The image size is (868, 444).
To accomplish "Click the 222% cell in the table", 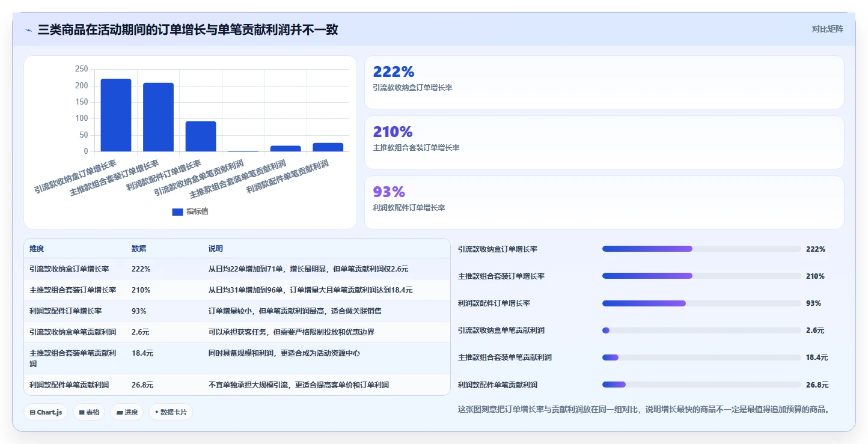I will tap(141, 269).
